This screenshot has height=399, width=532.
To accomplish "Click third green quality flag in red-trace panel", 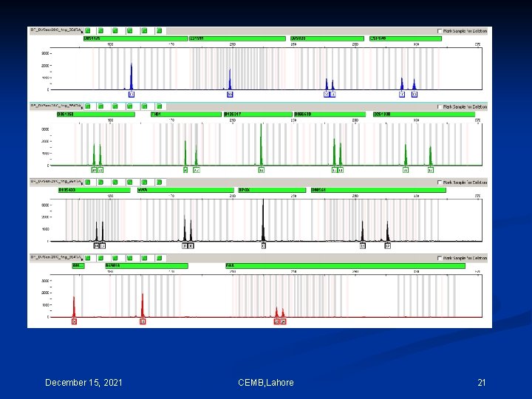I will click(115, 258).
